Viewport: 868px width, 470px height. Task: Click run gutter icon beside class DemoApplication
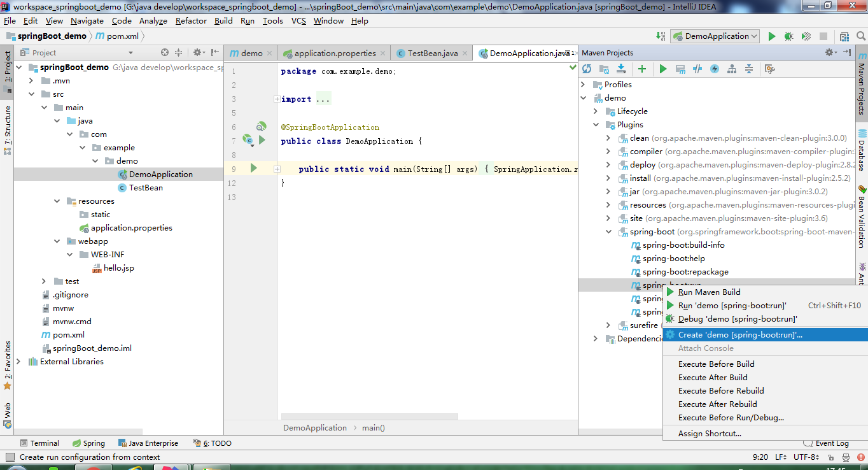[x=262, y=140]
